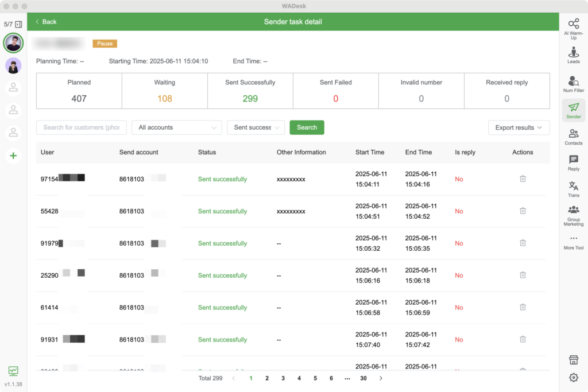This screenshot has width=588, height=392.
Task: Select the third empty account placeholder
Action: pos(13,133)
